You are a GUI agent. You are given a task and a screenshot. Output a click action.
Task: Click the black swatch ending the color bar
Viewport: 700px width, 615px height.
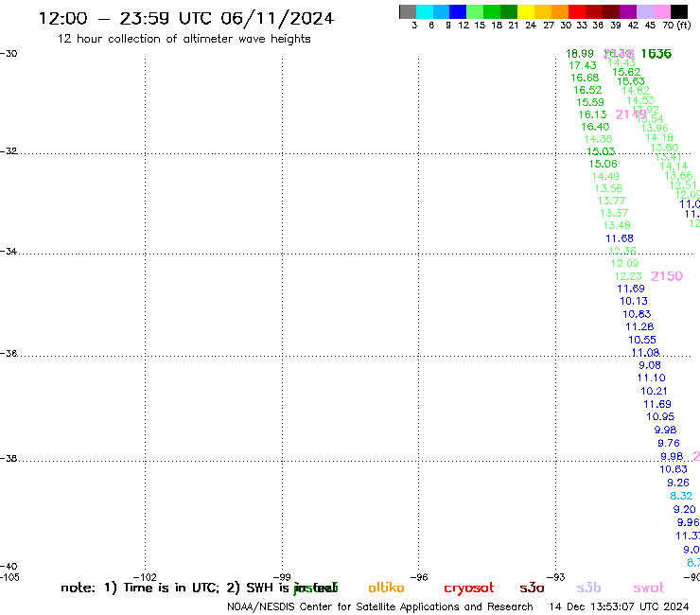679,11
